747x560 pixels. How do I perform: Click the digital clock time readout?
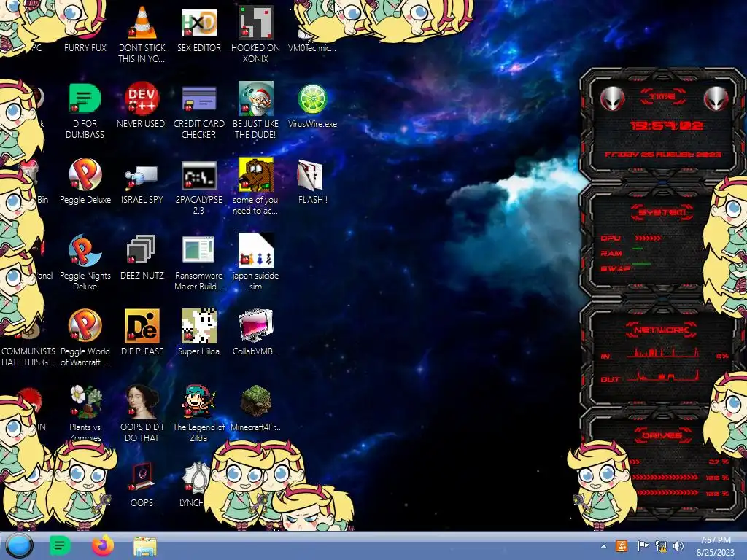(667, 125)
